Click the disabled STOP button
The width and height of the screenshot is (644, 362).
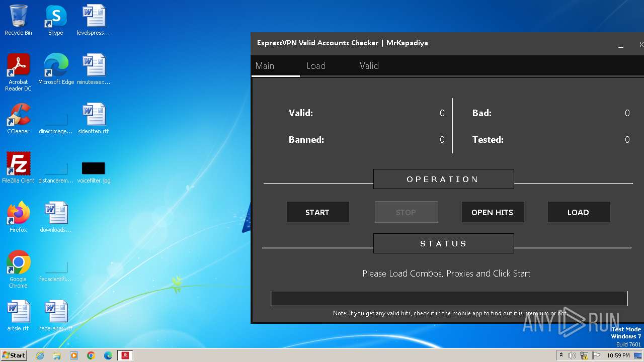click(x=406, y=212)
